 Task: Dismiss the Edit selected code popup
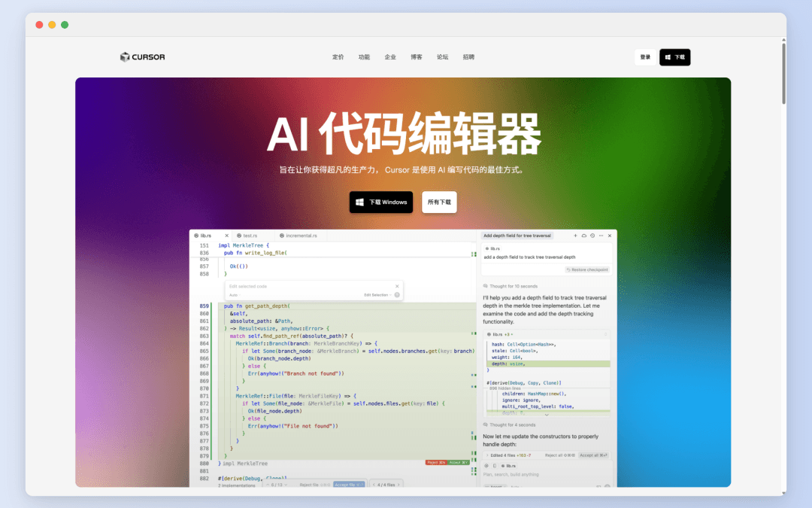click(x=397, y=294)
